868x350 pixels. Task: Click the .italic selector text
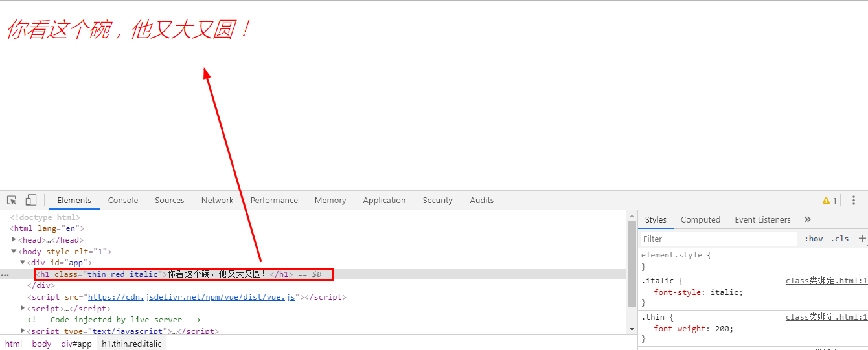click(657, 281)
